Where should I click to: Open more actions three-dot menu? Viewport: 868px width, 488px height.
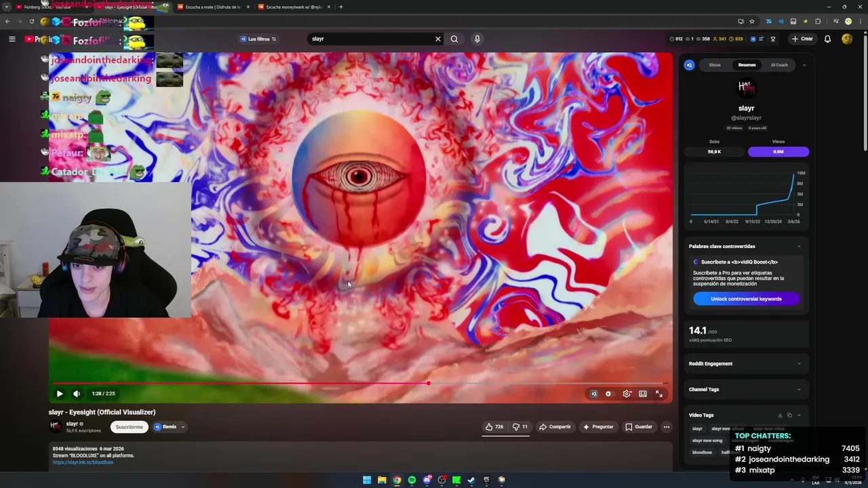click(x=667, y=427)
